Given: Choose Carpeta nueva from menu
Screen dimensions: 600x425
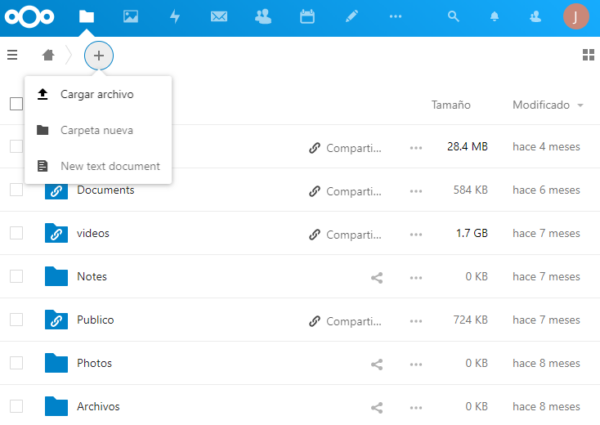Looking at the screenshot, I should (x=98, y=130).
